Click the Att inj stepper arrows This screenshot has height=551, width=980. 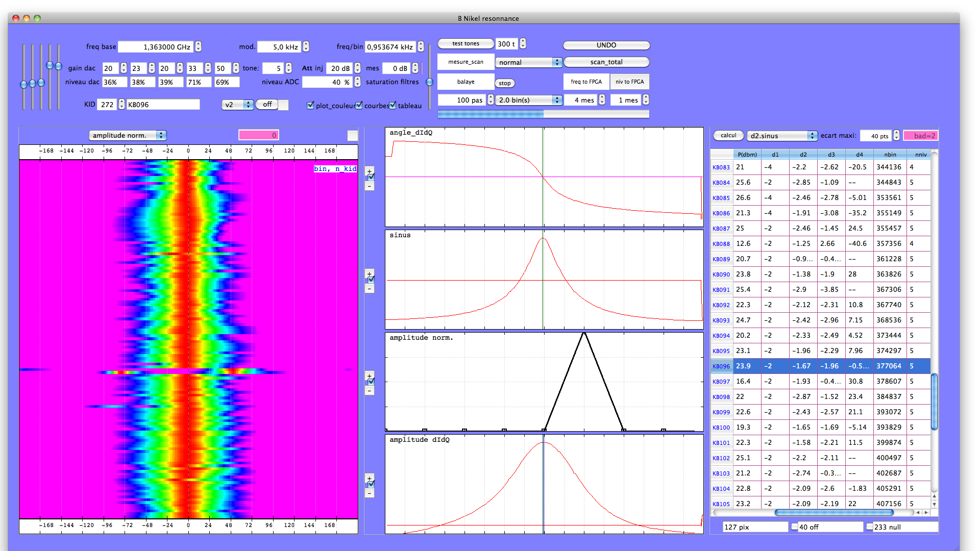(357, 68)
